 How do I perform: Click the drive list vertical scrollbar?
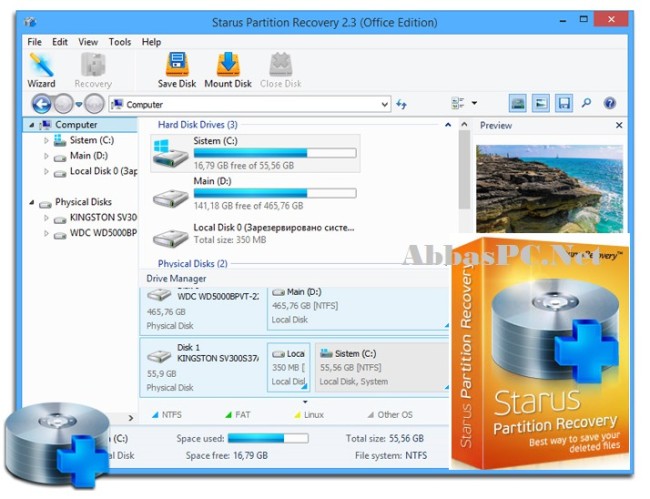point(464,170)
